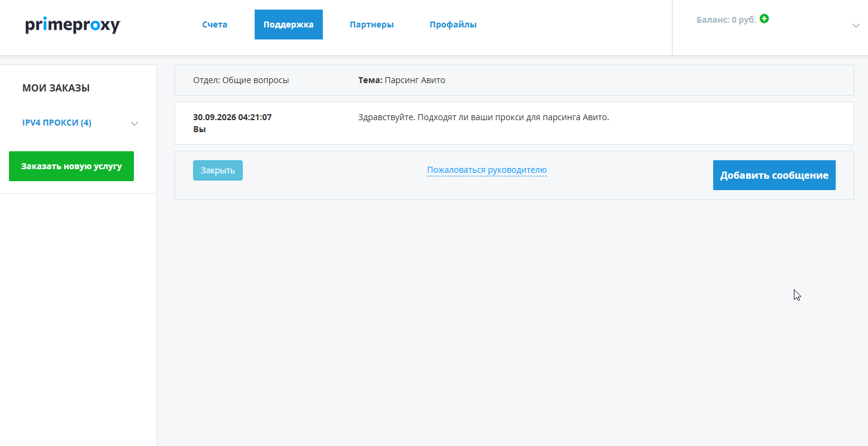Click the Вы author label
This screenshot has height=446, width=868.
(x=200, y=129)
